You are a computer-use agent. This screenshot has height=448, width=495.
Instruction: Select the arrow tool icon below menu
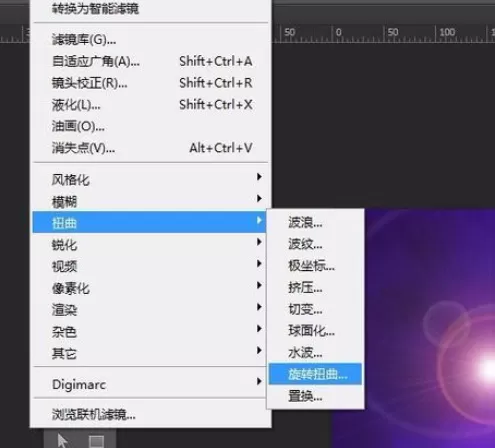click(62, 440)
